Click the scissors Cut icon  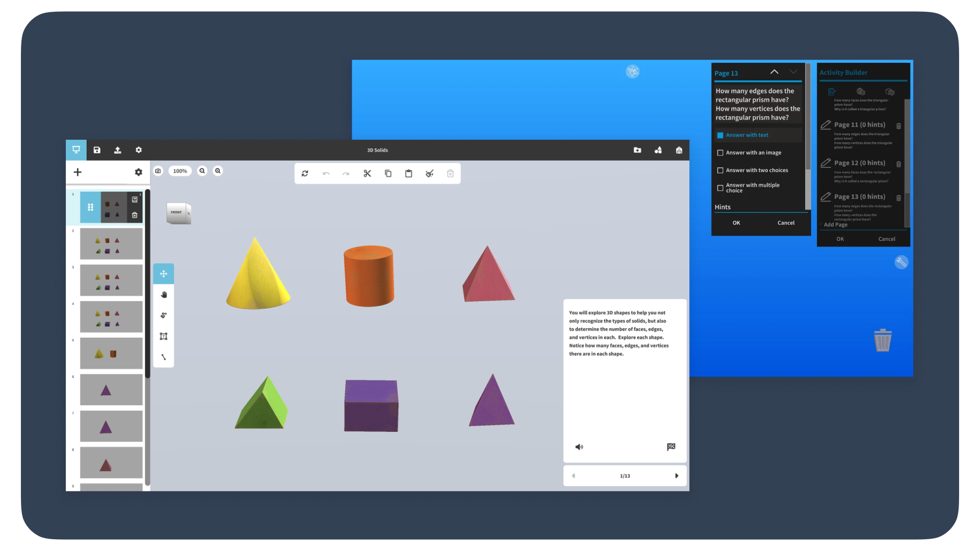(367, 173)
